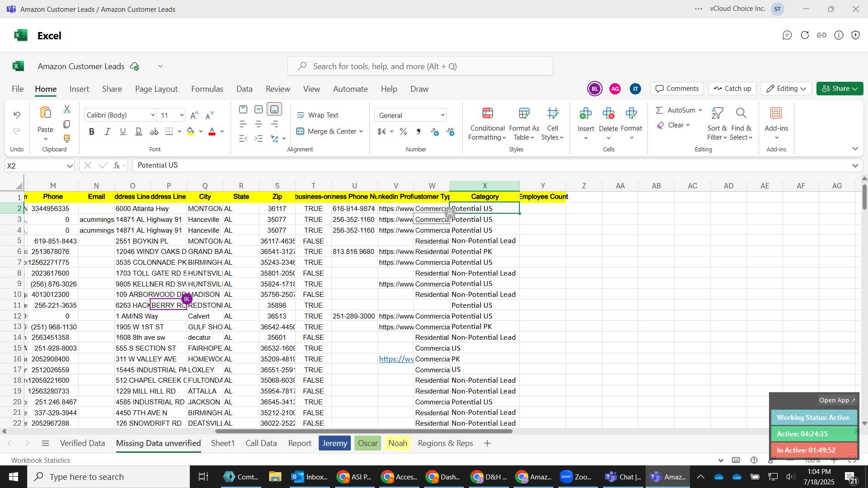Screen dimensions: 868x488
Task: Click the Insert function fx icon
Action: (117, 165)
